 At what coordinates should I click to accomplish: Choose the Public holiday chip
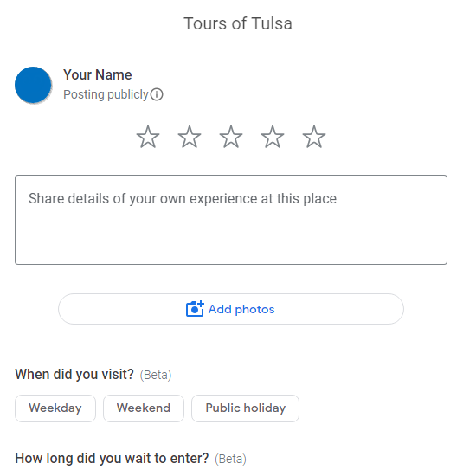tap(245, 408)
